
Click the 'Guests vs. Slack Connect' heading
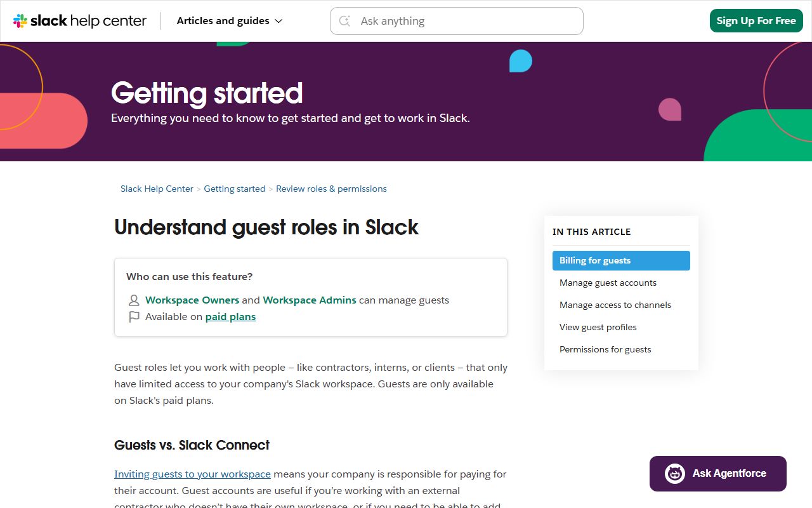pos(192,445)
